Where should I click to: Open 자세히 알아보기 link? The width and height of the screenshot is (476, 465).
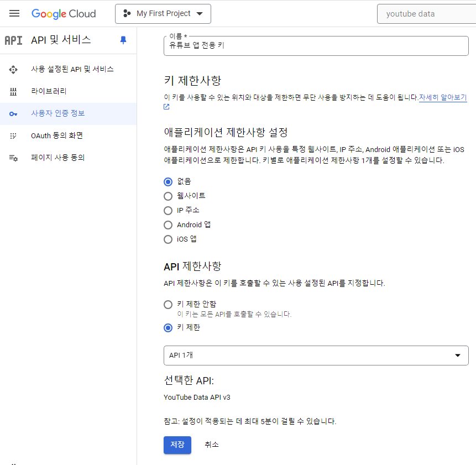pyautogui.click(x=443, y=97)
